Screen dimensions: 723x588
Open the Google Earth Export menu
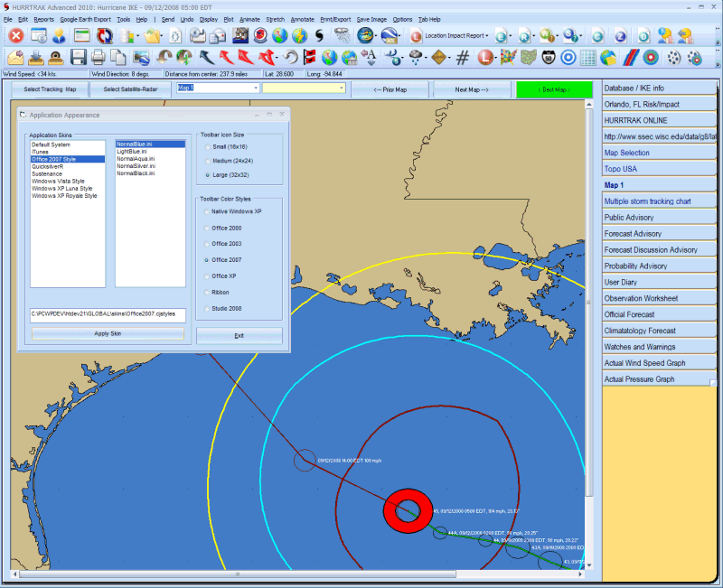[x=85, y=18]
